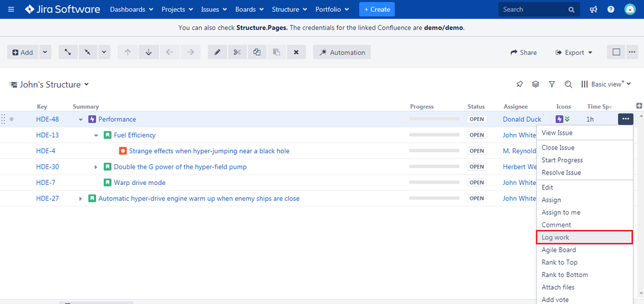The height and width of the screenshot is (304, 644).
Task: Move item down with down arrow
Action: click(149, 52)
